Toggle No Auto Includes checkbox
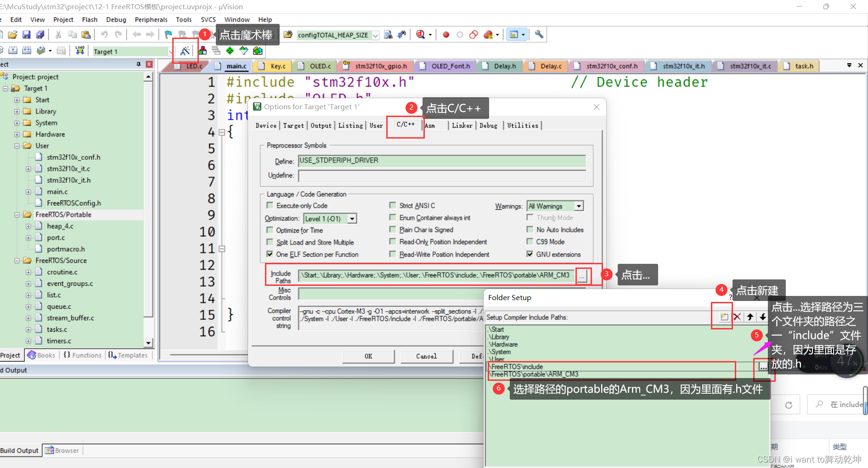The height and width of the screenshot is (468, 868). click(x=530, y=229)
